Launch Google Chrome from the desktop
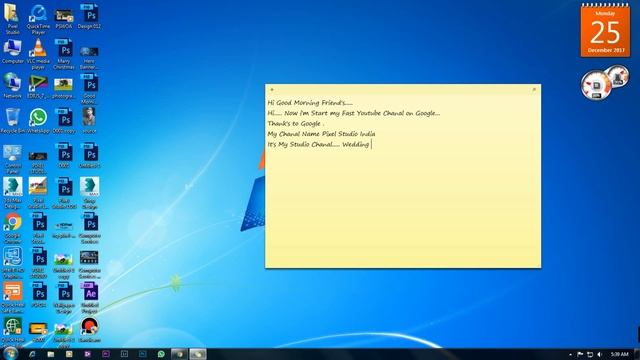Image resolution: width=640 pixels, height=360 pixels. [13, 229]
